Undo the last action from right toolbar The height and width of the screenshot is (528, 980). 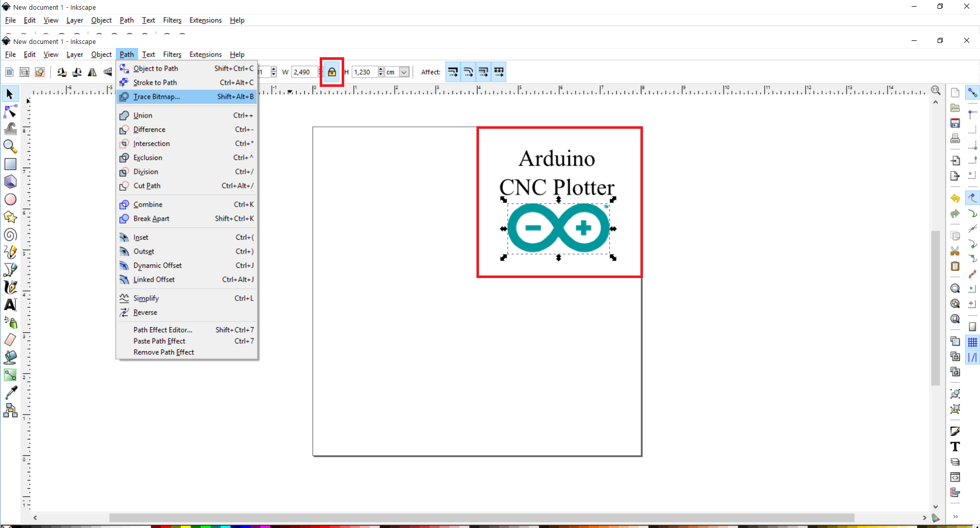click(955, 198)
